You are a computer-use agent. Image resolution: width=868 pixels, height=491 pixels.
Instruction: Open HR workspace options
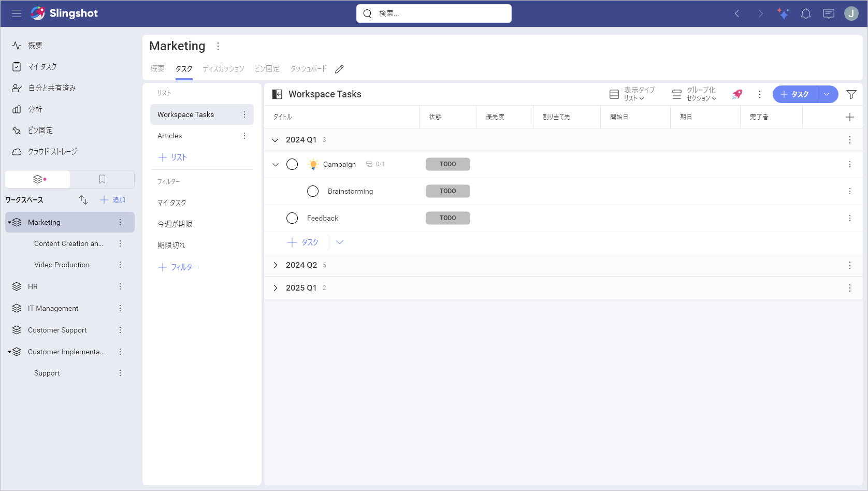coord(120,286)
